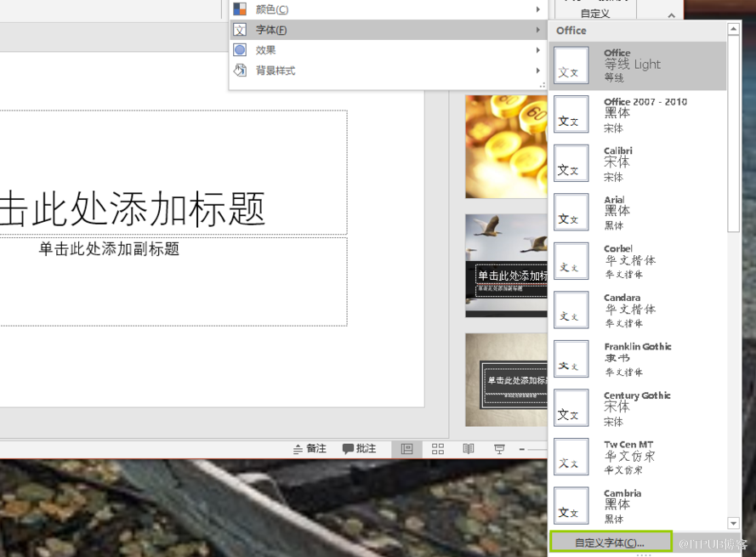Pick the Arial 黑体 font theme
This screenshot has width=756, height=557.
(x=638, y=212)
